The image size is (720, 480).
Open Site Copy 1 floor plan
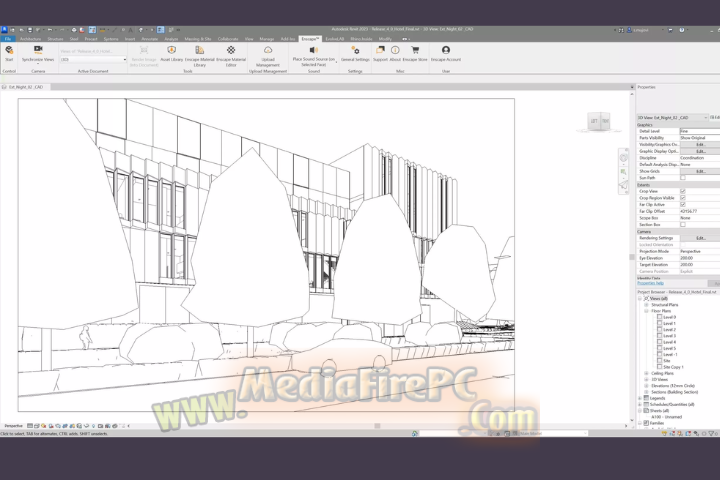pyautogui.click(x=673, y=367)
